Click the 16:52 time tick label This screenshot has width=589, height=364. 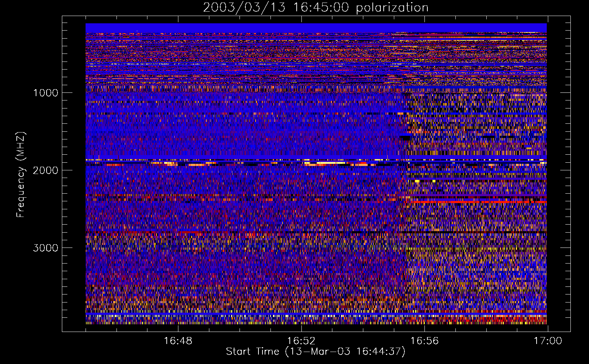pos(301,341)
